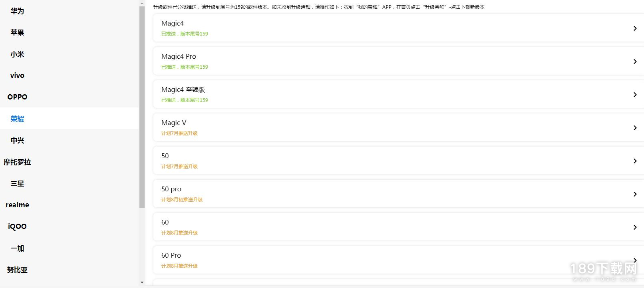Click the upgrade notice text at top

pyautogui.click(x=319, y=7)
